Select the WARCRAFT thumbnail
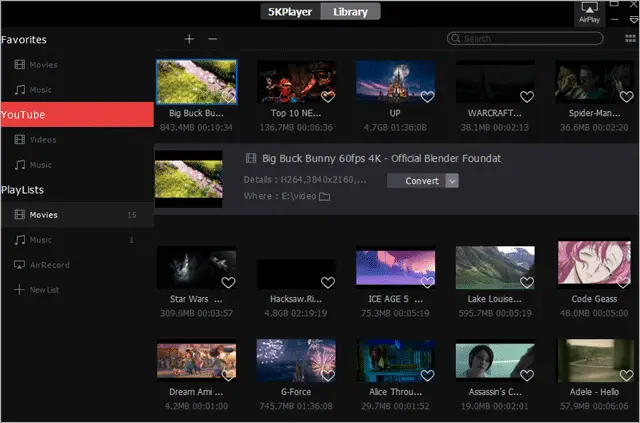The height and width of the screenshot is (423, 640). pyautogui.click(x=495, y=82)
